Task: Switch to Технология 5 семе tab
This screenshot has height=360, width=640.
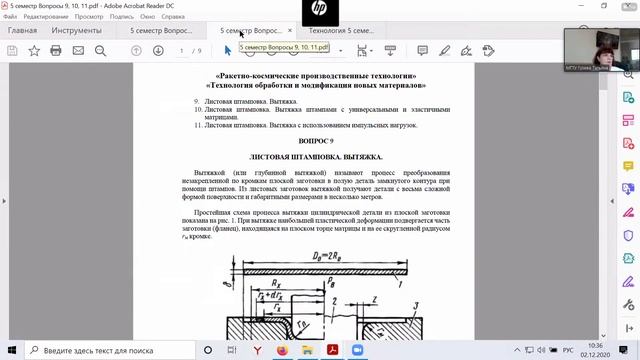Action: tap(341, 31)
